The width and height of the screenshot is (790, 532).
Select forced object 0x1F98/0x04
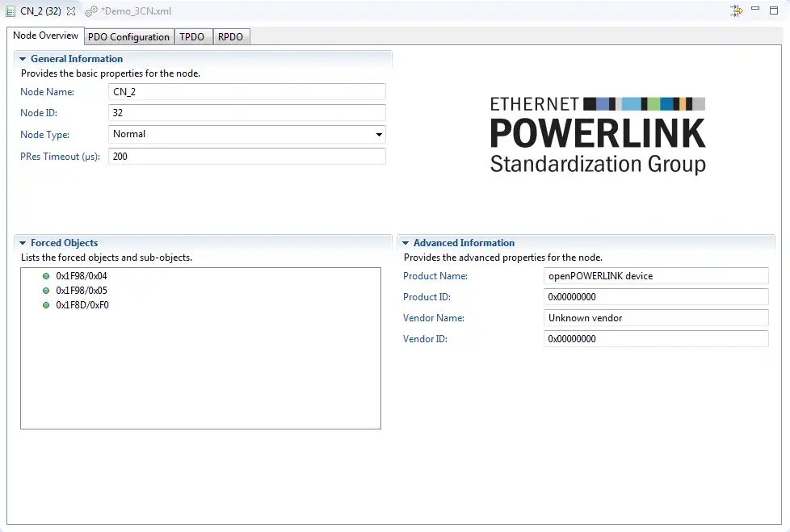(81, 276)
